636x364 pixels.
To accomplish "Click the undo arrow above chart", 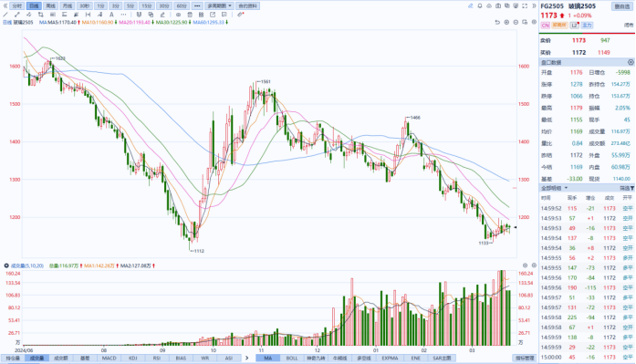I will 497,22.
